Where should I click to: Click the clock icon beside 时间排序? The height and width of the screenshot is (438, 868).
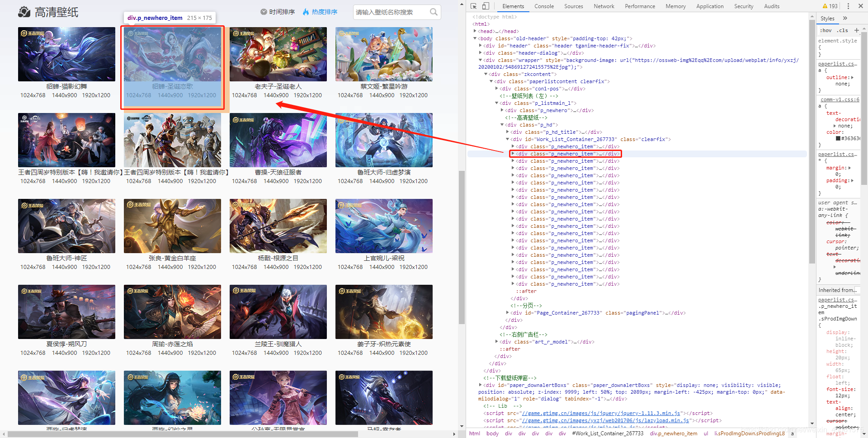264,12
